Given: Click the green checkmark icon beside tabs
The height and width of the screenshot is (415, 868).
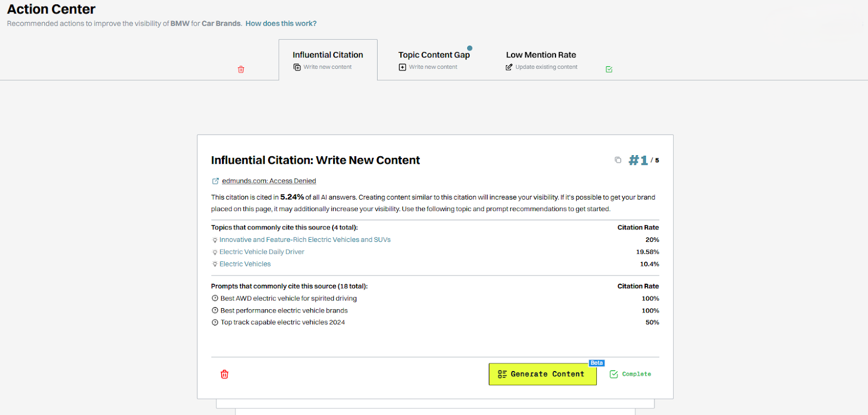Looking at the screenshot, I should pyautogui.click(x=609, y=69).
